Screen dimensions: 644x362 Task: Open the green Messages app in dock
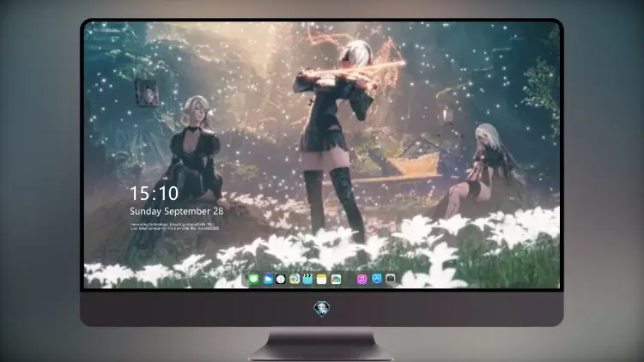254,280
